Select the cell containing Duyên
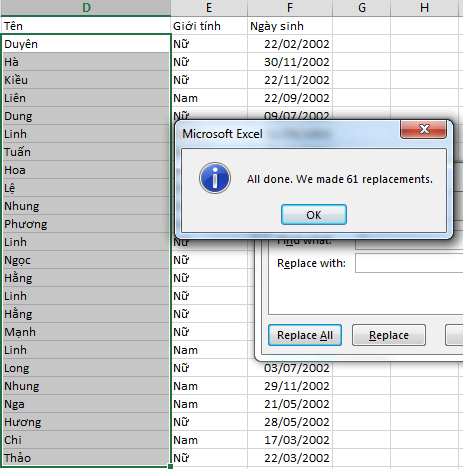The image size is (463, 469). 86,44
